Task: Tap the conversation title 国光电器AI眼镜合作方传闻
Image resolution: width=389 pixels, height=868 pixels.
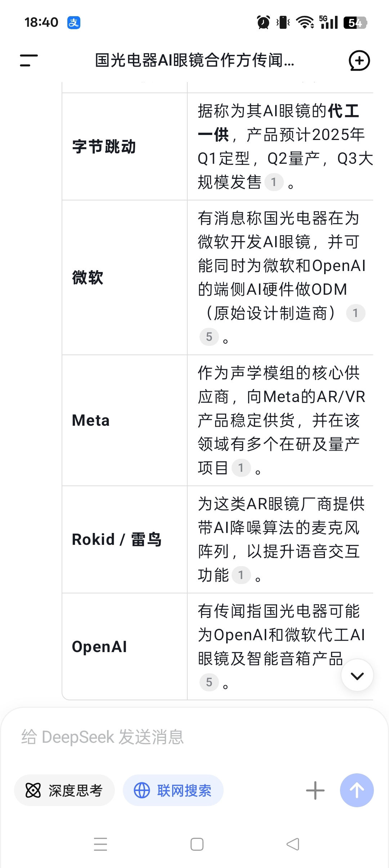Action: (194, 60)
